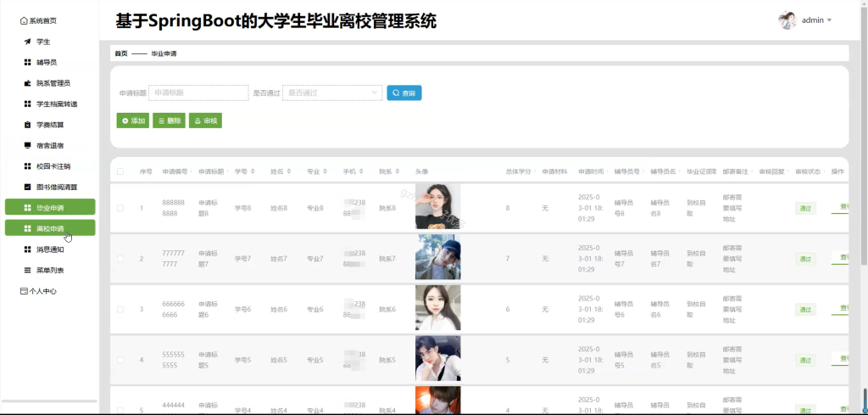This screenshot has height=415, width=868.
Task: Click the green 添加 button
Action: 133,121
